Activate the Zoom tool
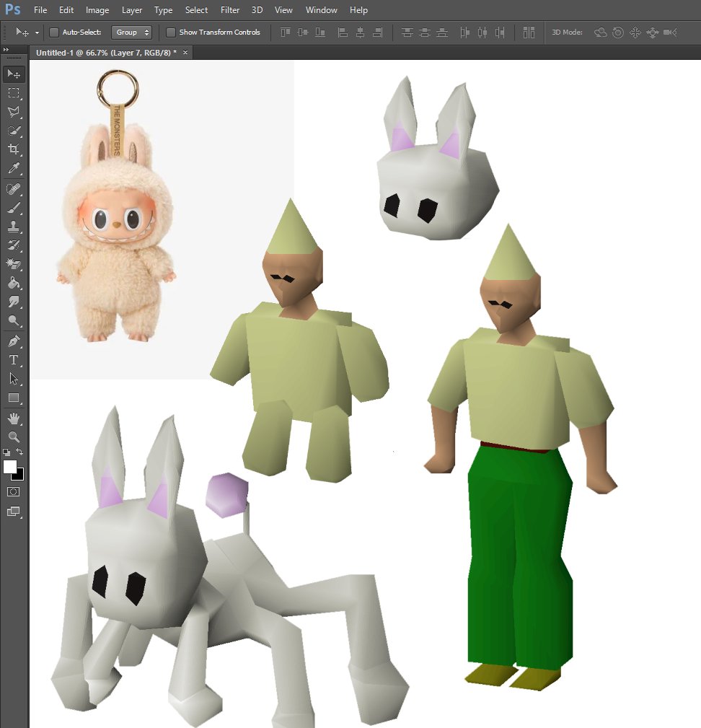This screenshot has height=728, width=701. coord(12,437)
